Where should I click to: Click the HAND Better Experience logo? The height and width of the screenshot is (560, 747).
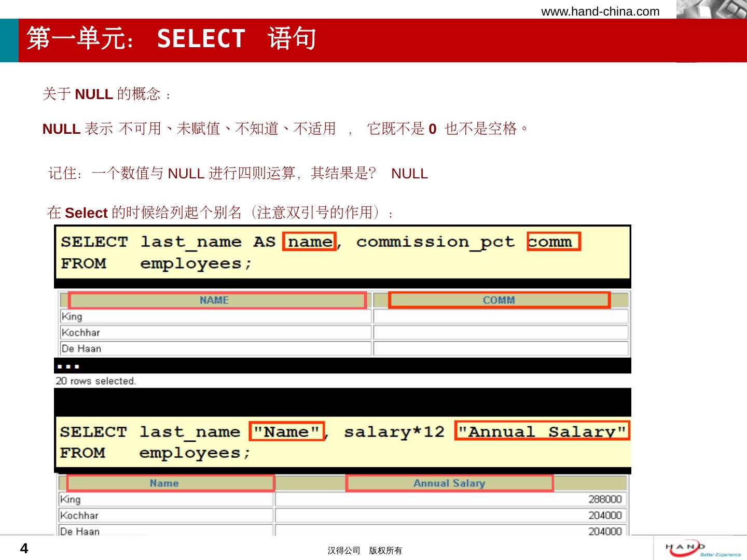tap(703, 550)
